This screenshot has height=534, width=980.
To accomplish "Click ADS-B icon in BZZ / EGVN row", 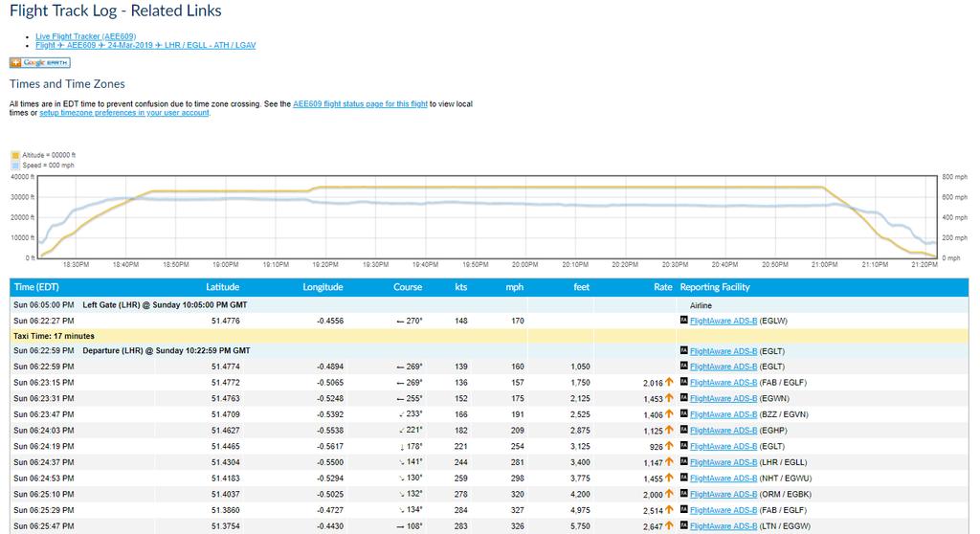I will tap(683, 413).
